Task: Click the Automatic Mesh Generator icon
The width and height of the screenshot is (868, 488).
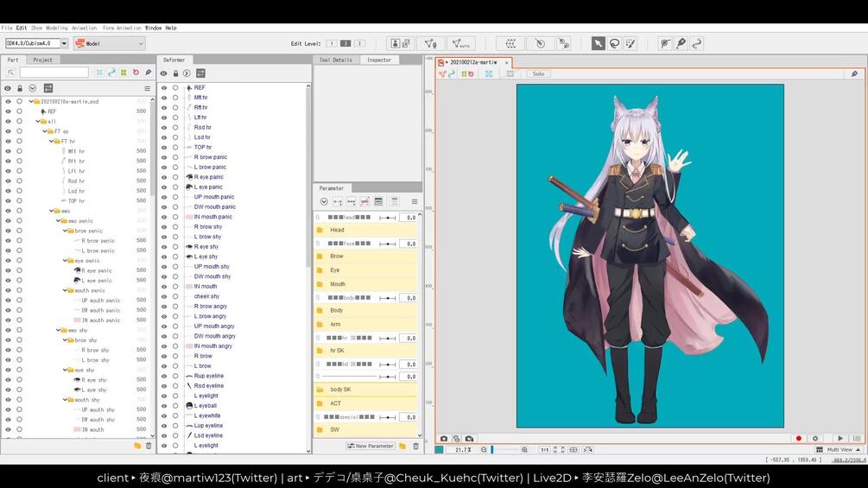Action: [460, 43]
